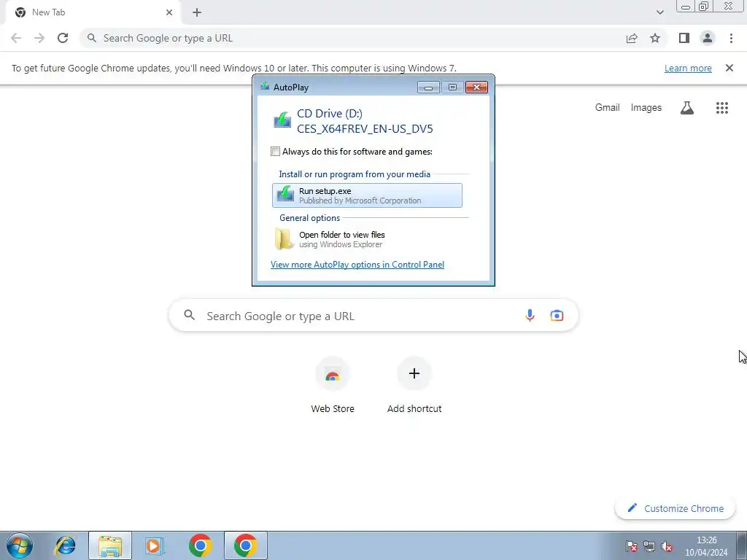Select the New Tab tab
747x560 pixels.
[x=93, y=12]
